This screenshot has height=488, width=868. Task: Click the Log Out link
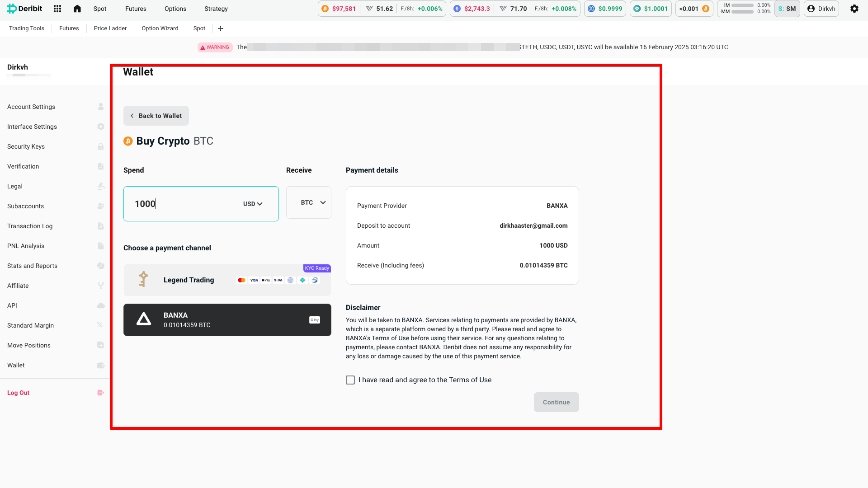tap(19, 393)
